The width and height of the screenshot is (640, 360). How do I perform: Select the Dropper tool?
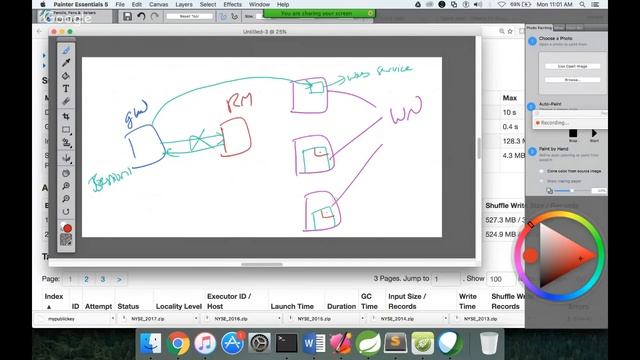(66, 63)
